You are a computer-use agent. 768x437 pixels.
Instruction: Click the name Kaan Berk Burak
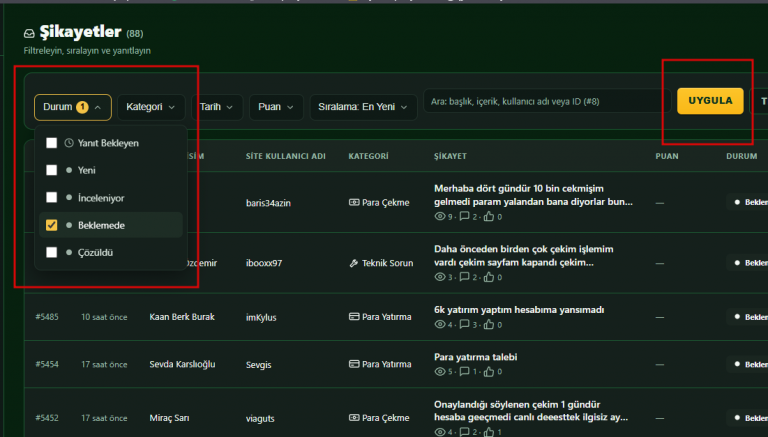(x=182, y=316)
